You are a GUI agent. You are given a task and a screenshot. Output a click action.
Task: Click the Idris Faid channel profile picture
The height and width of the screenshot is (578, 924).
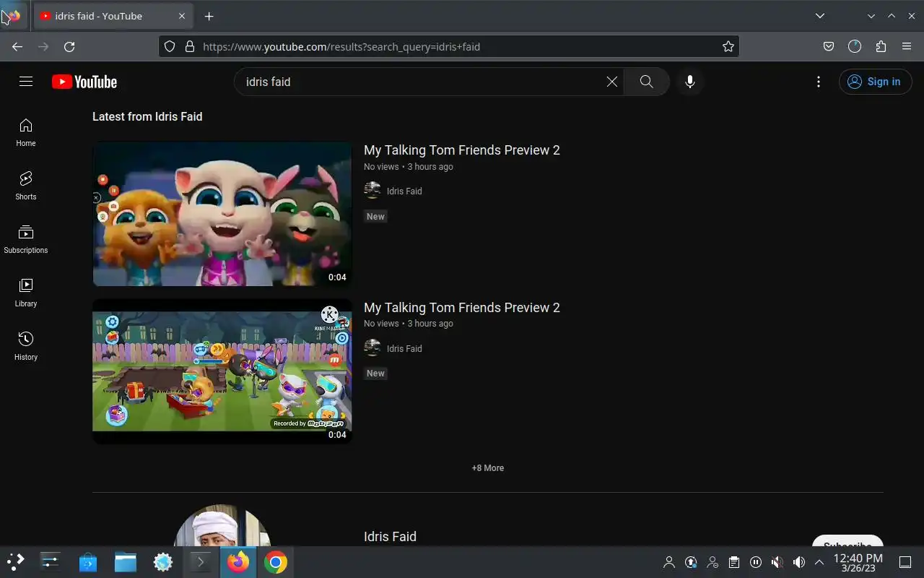(x=222, y=526)
